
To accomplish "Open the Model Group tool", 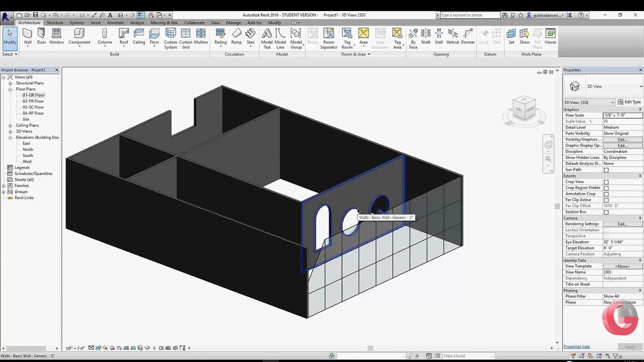I will coord(296,39).
